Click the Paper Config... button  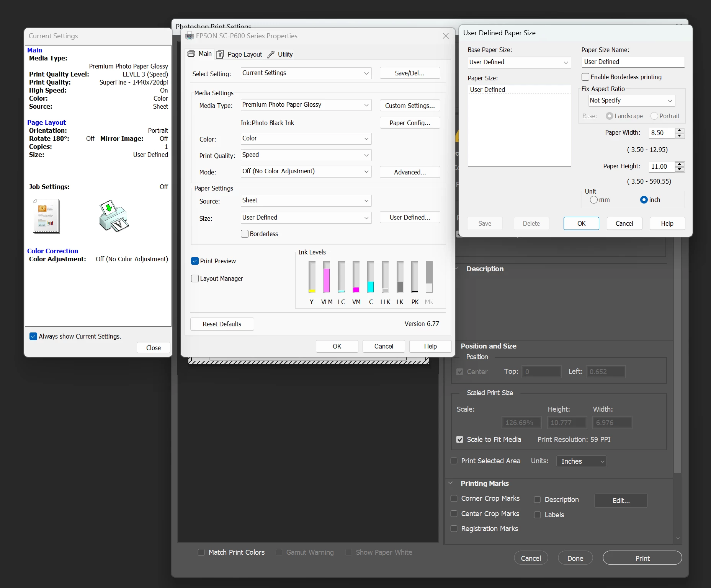410,123
